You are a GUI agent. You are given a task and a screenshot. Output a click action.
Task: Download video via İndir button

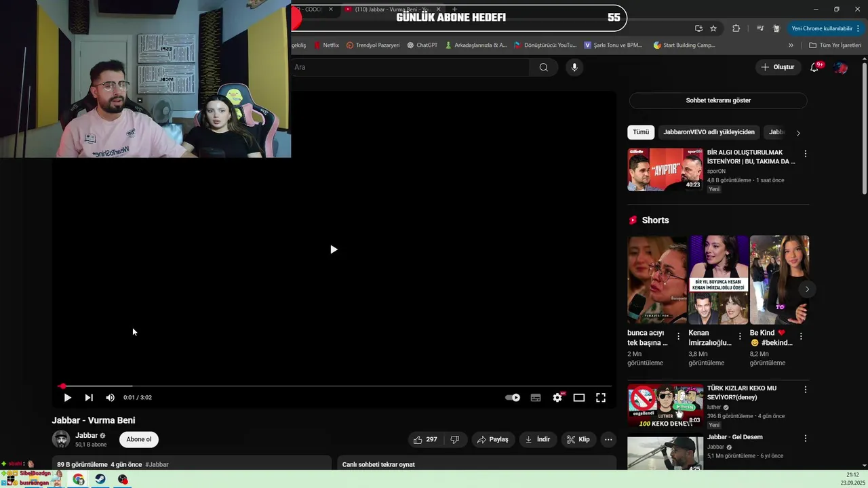(x=538, y=439)
